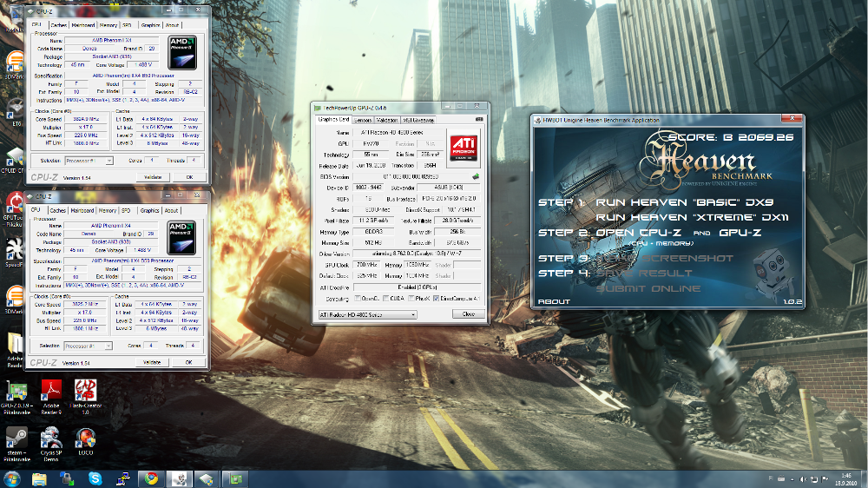Open the Mainboard tab in upper CPU-Z window
Image resolution: width=868 pixels, height=488 pixels.
[x=83, y=25]
